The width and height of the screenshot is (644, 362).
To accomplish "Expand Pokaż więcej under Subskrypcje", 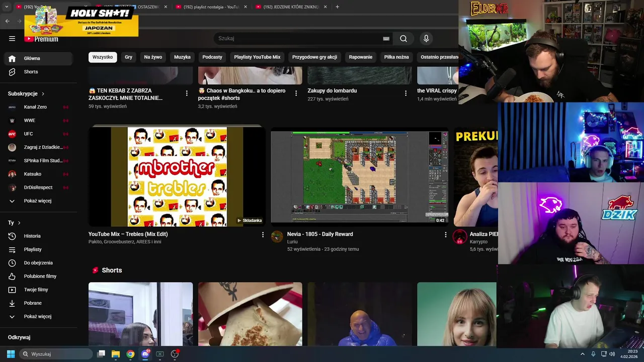I will [x=38, y=201].
